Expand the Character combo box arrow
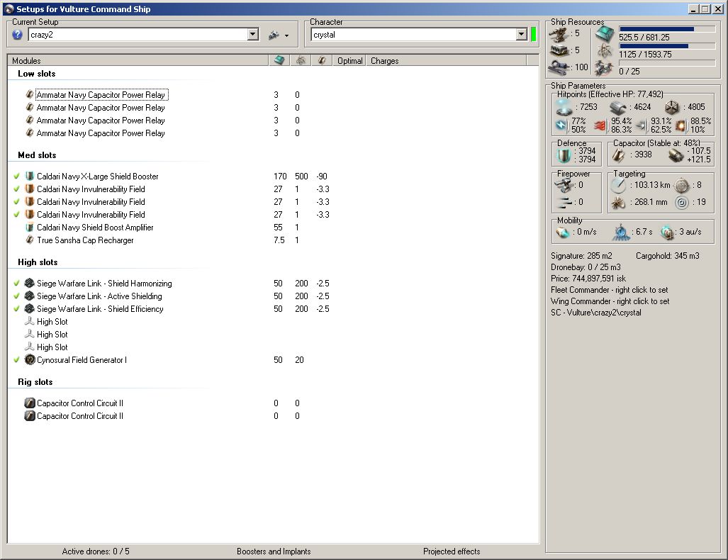Image resolution: width=728 pixels, height=560 pixels. [x=522, y=34]
